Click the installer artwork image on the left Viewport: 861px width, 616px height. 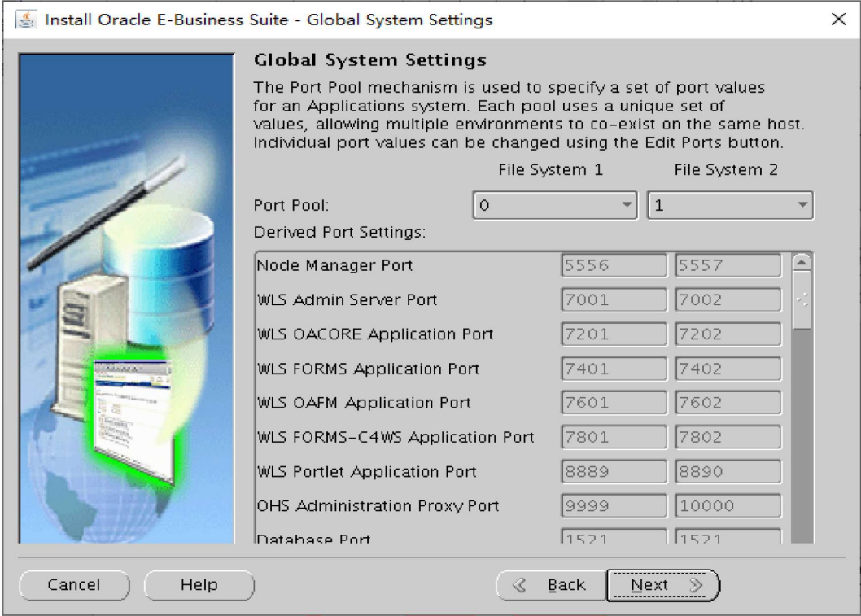click(126, 298)
